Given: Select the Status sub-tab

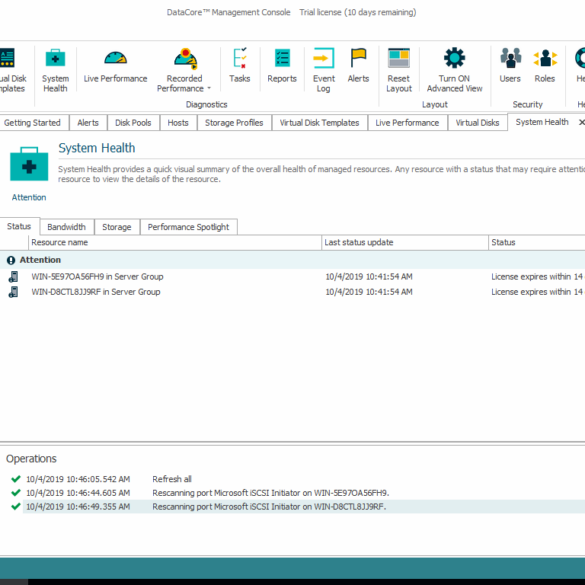Looking at the screenshot, I should [19, 226].
